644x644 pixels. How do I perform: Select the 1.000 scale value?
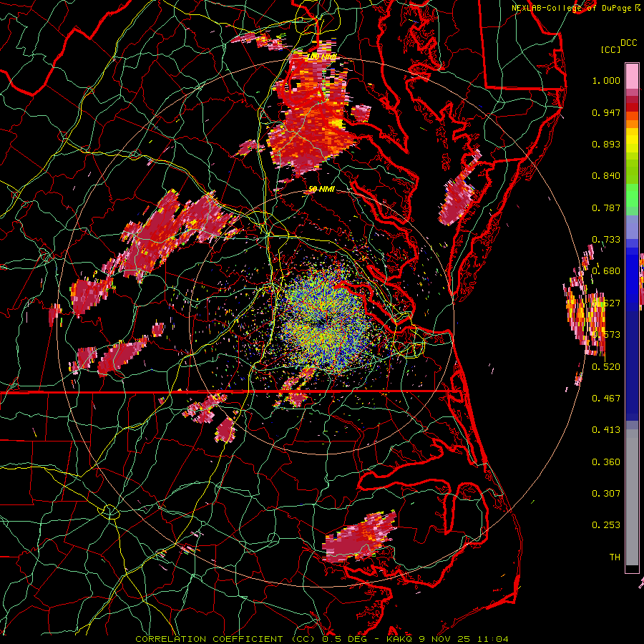(606, 80)
